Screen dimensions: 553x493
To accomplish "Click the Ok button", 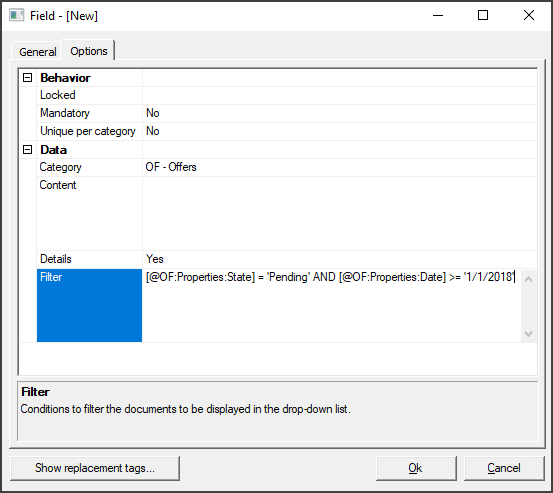I will (x=416, y=468).
